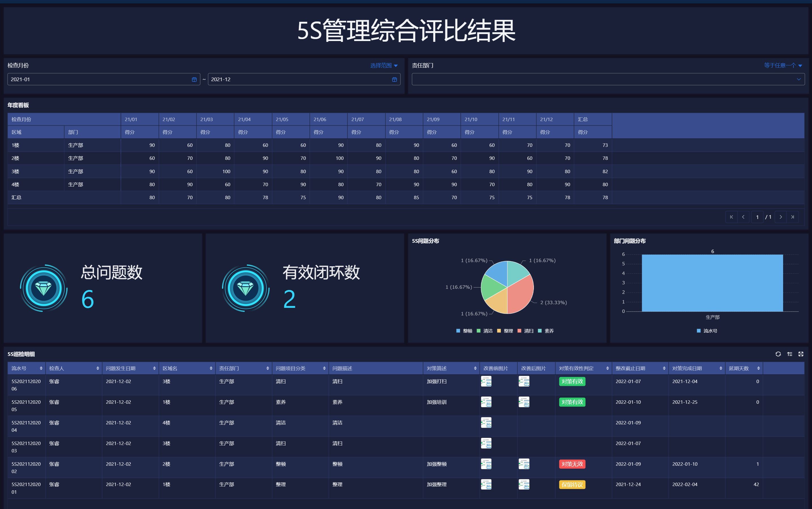Click the sort-settings icon above inspection table
The width and height of the screenshot is (812, 509).
pyautogui.click(x=789, y=354)
